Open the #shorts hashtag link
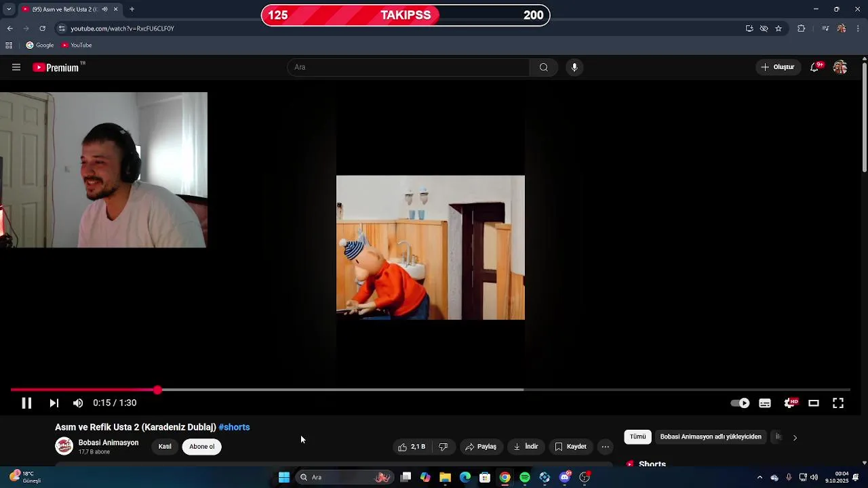 234,427
